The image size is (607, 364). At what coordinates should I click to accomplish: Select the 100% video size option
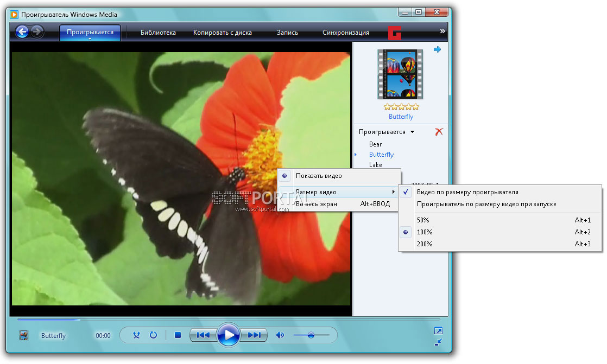coord(425,232)
